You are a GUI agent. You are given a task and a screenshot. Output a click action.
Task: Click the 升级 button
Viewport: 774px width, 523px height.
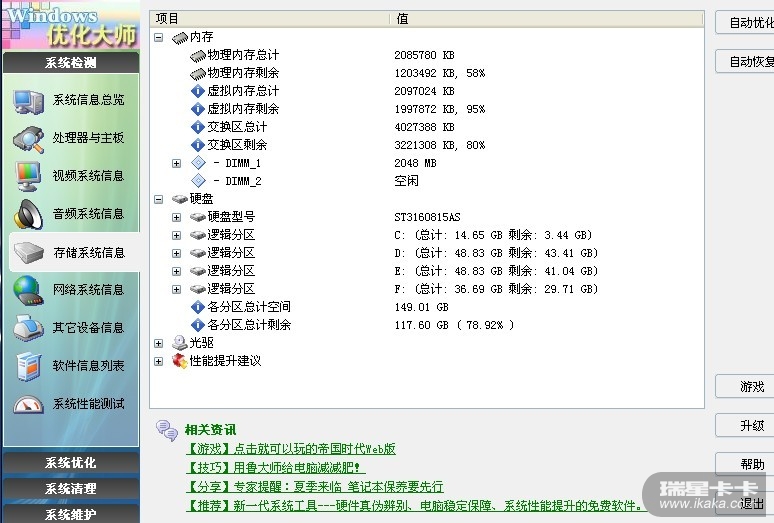(745, 425)
